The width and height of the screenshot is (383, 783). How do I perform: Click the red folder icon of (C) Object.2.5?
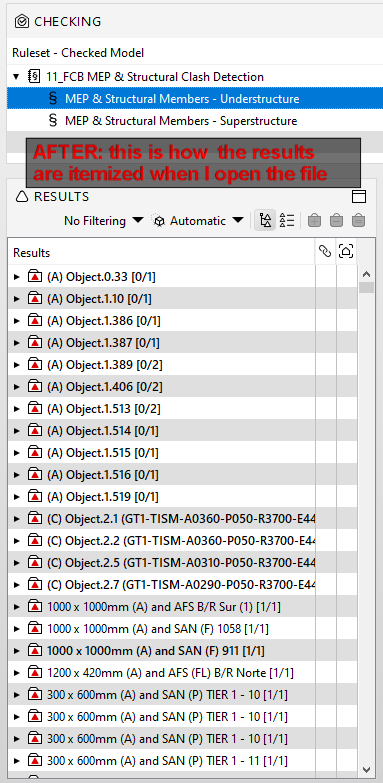(34, 563)
